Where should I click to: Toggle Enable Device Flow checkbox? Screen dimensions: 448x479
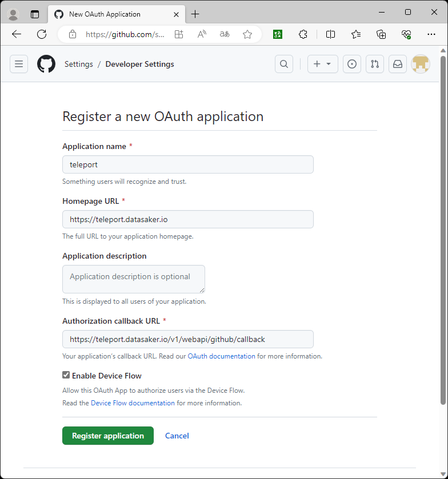coord(66,375)
